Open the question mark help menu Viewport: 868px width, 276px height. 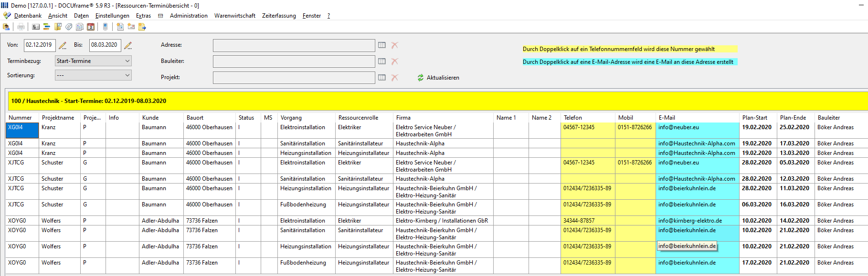[x=328, y=16]
